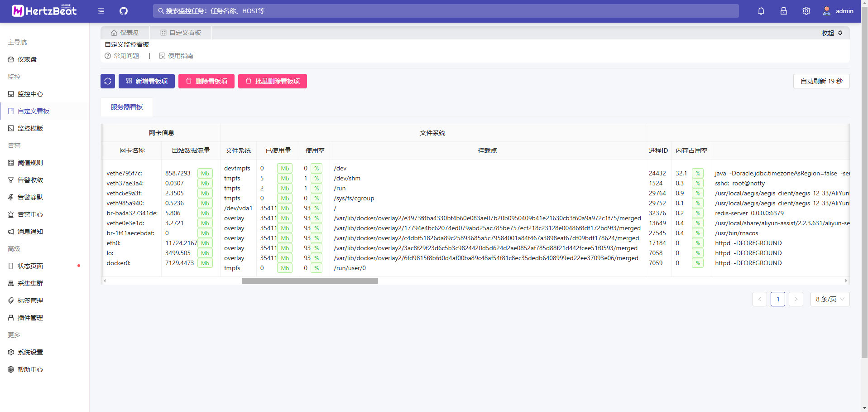Screen dimensions: 868x412
Task: Click the sshd: root@notty process entry
Action: point(740,183)
